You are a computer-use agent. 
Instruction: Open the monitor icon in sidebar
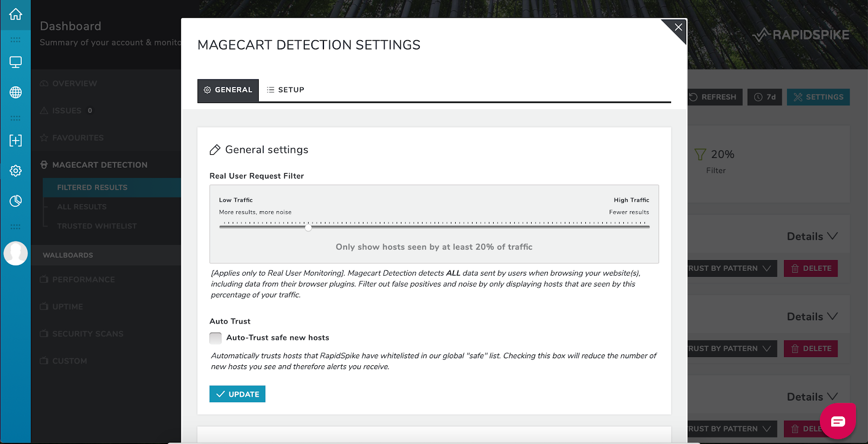click(x=16, y=62)
